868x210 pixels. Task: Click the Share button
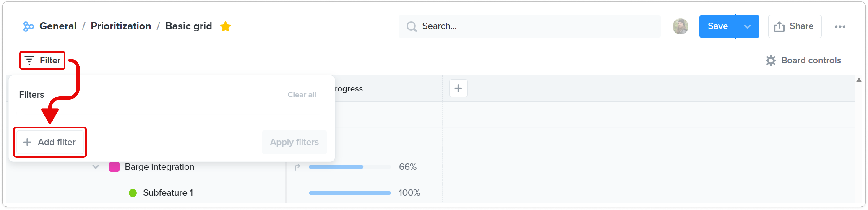tap(795, 26)
